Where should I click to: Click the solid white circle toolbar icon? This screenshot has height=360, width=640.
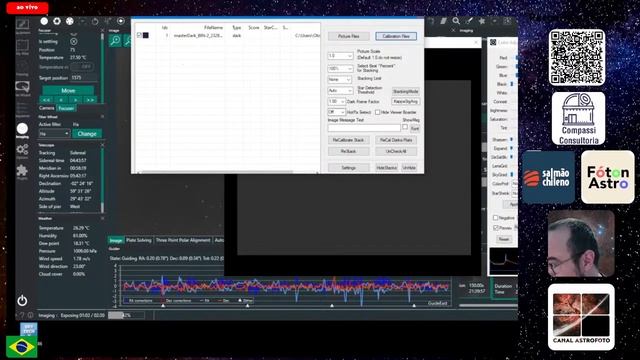[x=44, y=21]
